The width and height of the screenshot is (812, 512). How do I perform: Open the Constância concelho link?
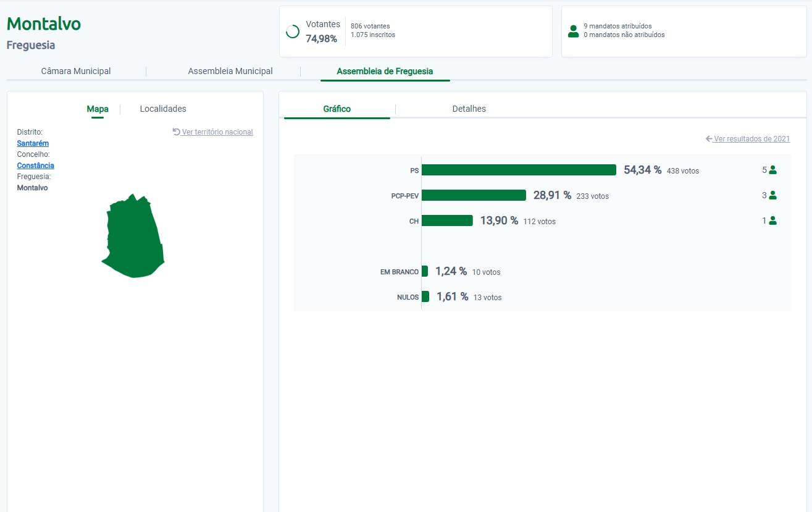pyautogui.click(x=35, y=166)
